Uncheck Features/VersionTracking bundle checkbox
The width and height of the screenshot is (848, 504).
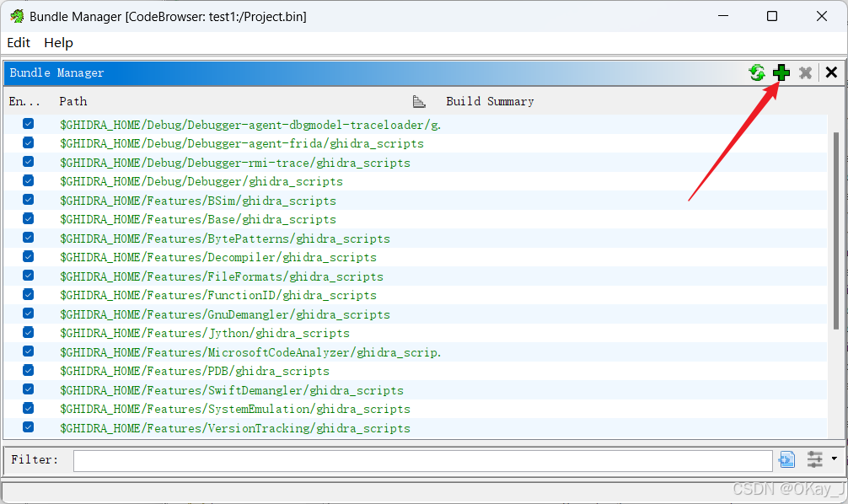pos(28,426)
